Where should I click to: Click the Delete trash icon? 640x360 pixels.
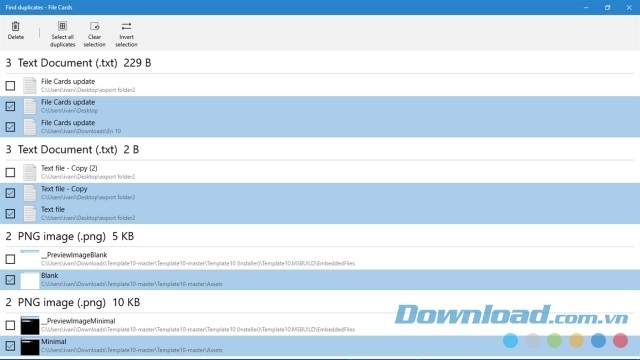(16, 27)
